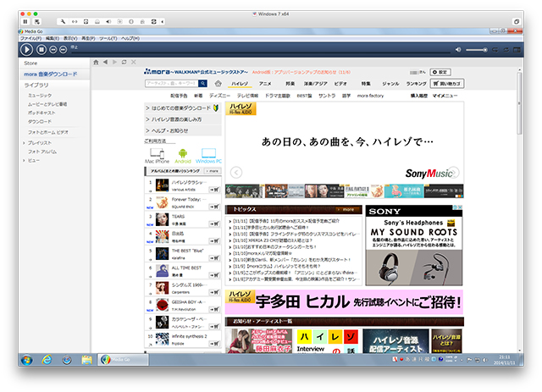This screenshot has width=542, height=392.
Task: Open the ツール(T) menu
Action: (108, 38)
